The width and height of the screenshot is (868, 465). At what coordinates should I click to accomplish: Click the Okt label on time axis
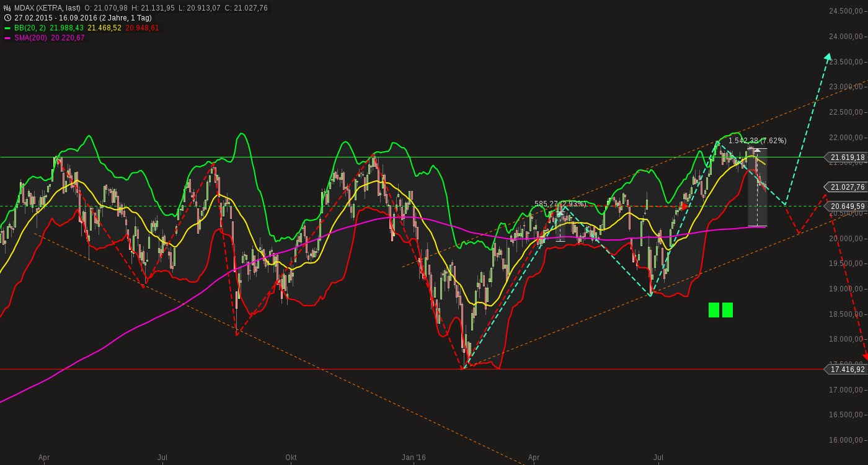291,458
